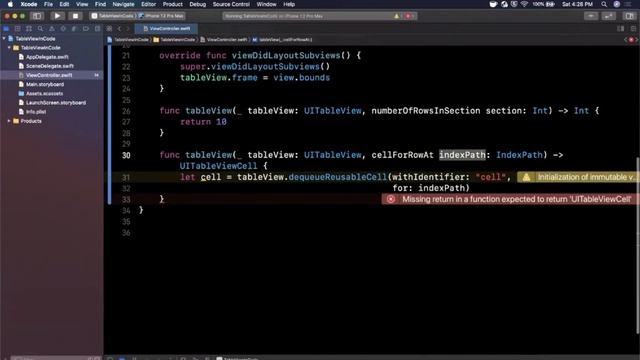This screenshot has height=360, width=640.
Task: Collapse the TableViewInCode project root
Action: click(x=4, y=38)
